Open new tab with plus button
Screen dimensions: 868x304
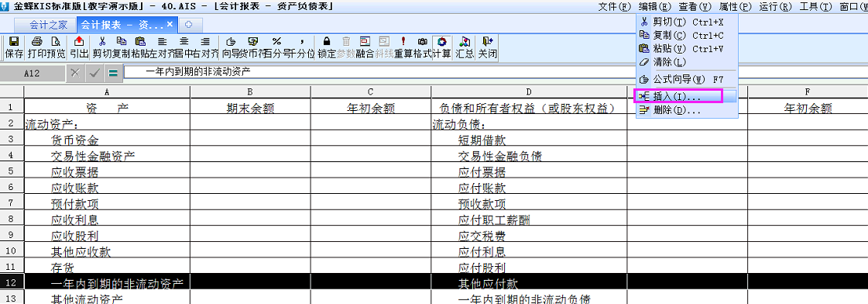190,25
